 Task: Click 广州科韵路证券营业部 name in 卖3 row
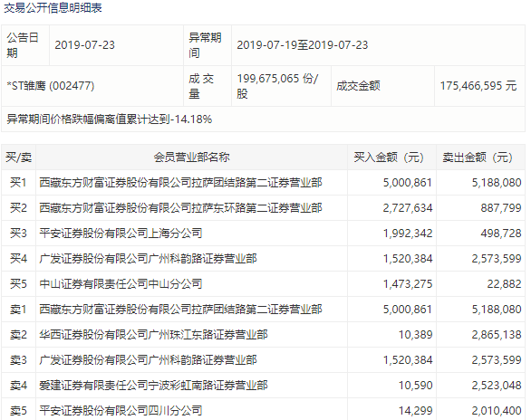[148, 360]
